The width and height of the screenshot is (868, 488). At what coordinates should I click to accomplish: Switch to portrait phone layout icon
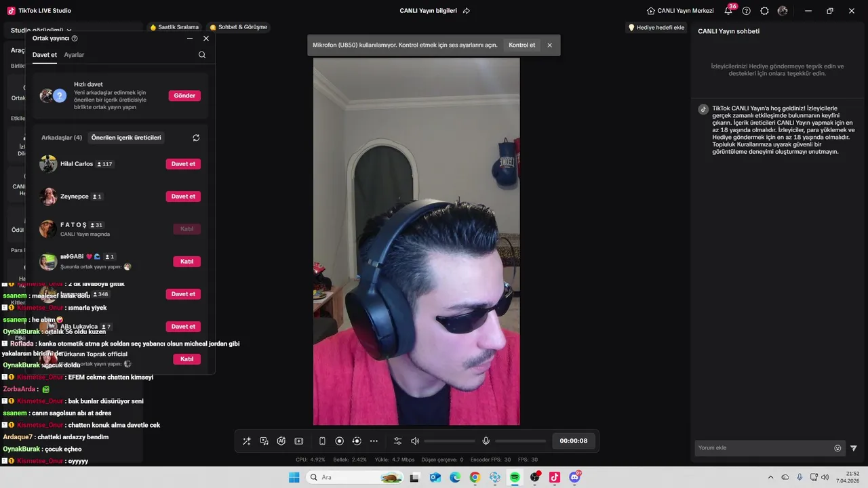coord(322,441)
